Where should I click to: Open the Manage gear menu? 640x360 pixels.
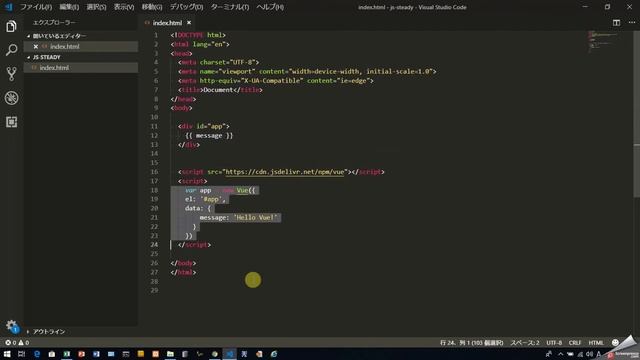pyautogui.click(x=11, y=326)
